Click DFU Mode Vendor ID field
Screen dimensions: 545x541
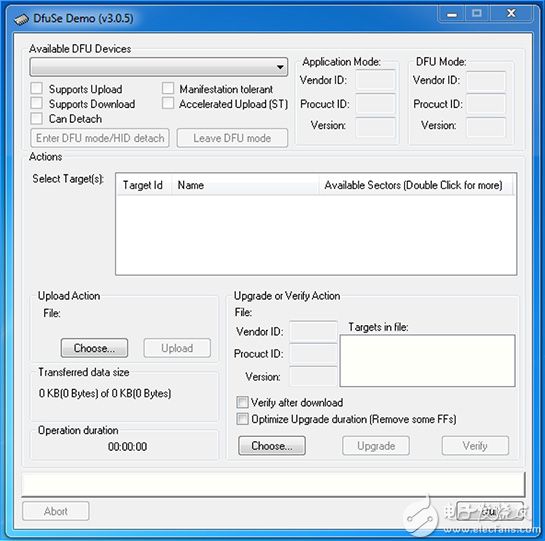pos(486,80)
